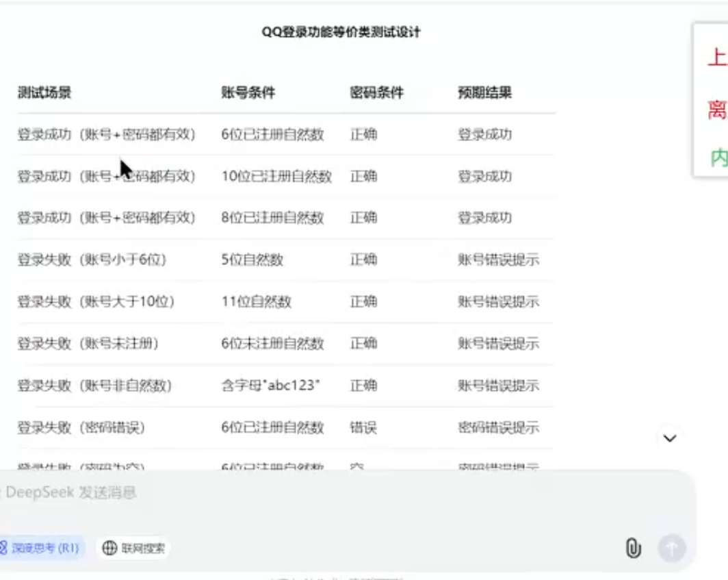Select cell 含字母"abc123"
728x580 pixels.
(271, 386)
